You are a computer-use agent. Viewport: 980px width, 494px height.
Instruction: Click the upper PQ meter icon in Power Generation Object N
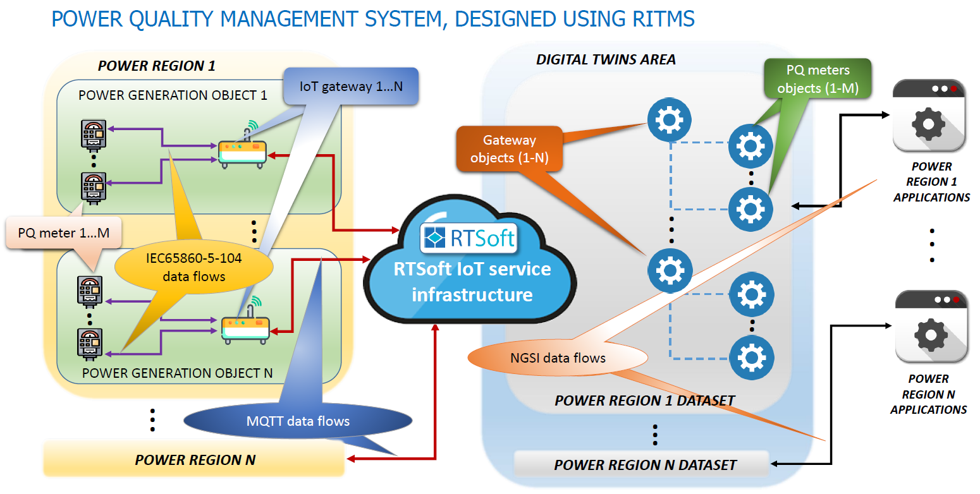point(89,291)
